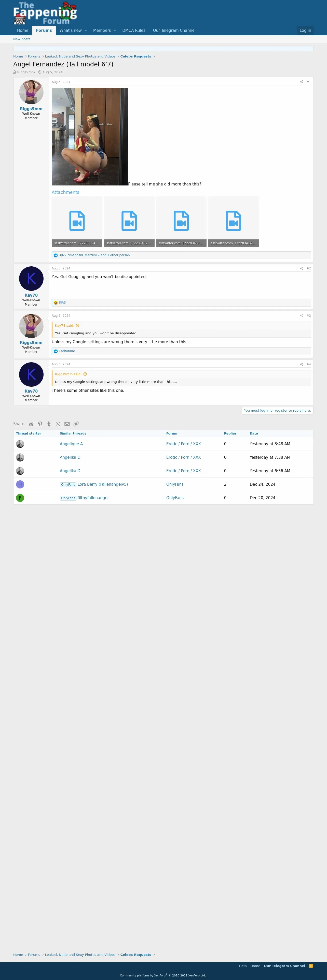Open New posts link
This screenshot has height=980, width=327.
[22, 39]
